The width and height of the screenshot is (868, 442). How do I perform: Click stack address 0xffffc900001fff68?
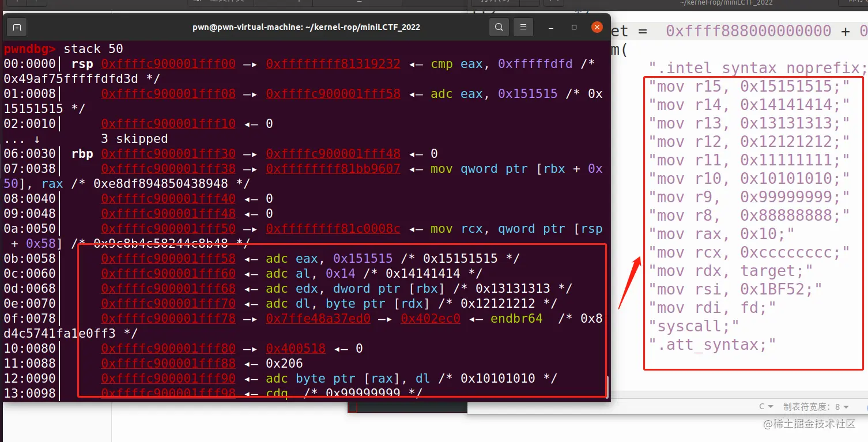[168, 288]
